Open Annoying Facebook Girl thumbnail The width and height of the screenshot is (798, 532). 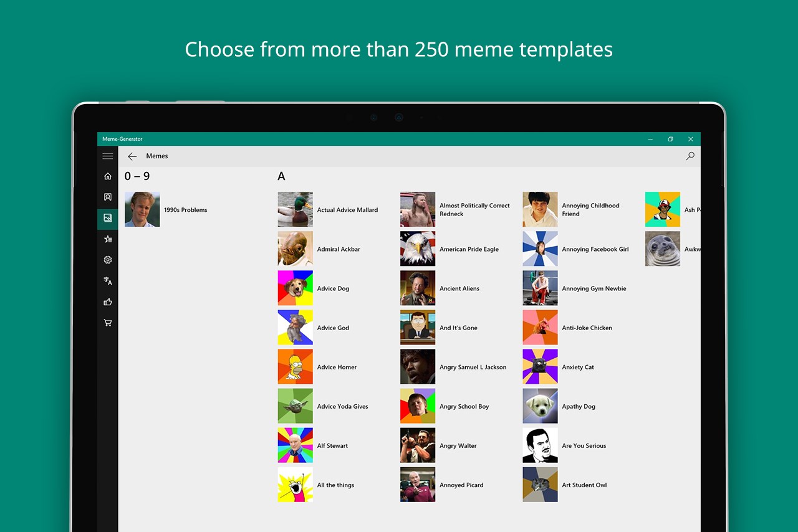541,249
